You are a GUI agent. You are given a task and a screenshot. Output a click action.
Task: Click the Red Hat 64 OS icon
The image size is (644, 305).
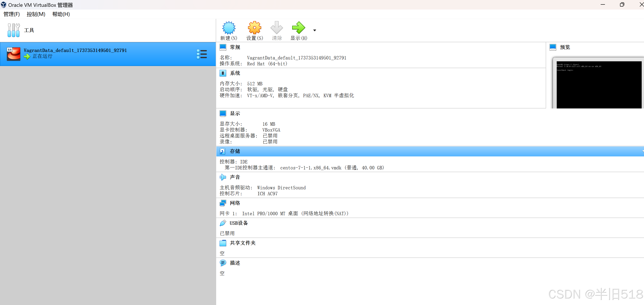pyautogui.click(x=14, y=54)
